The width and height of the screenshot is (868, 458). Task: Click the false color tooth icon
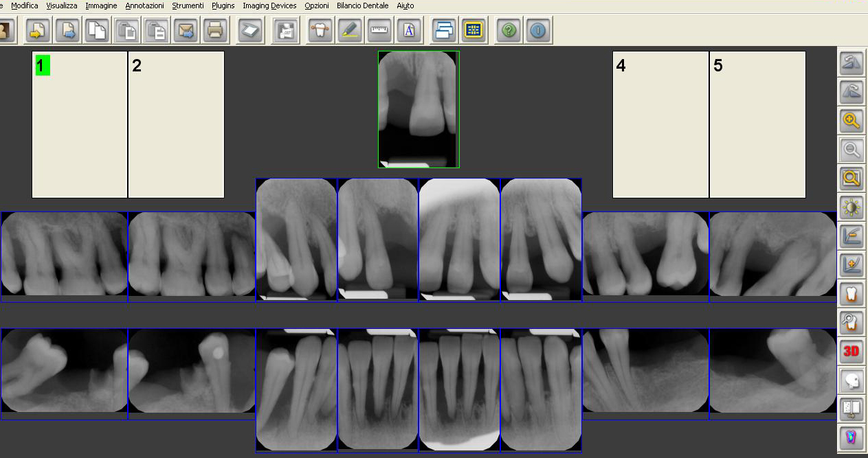pyautogui.click(x=852, y=437)
